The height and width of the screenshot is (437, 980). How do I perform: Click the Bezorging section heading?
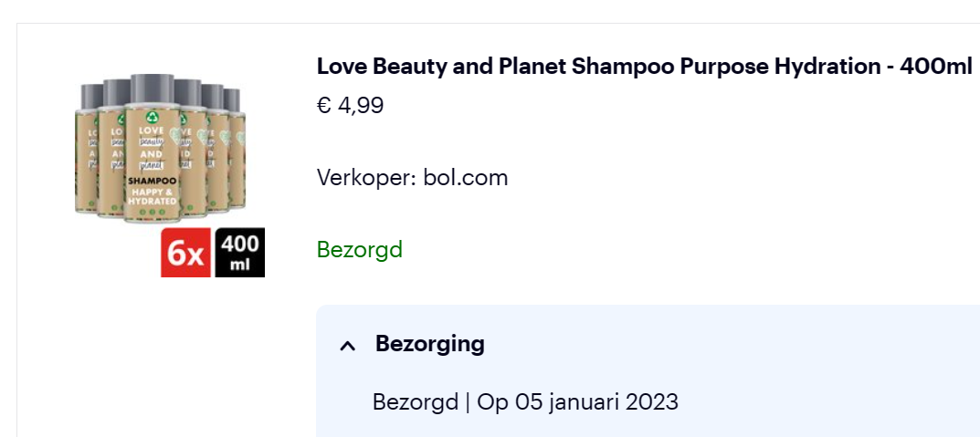(429, 344)
